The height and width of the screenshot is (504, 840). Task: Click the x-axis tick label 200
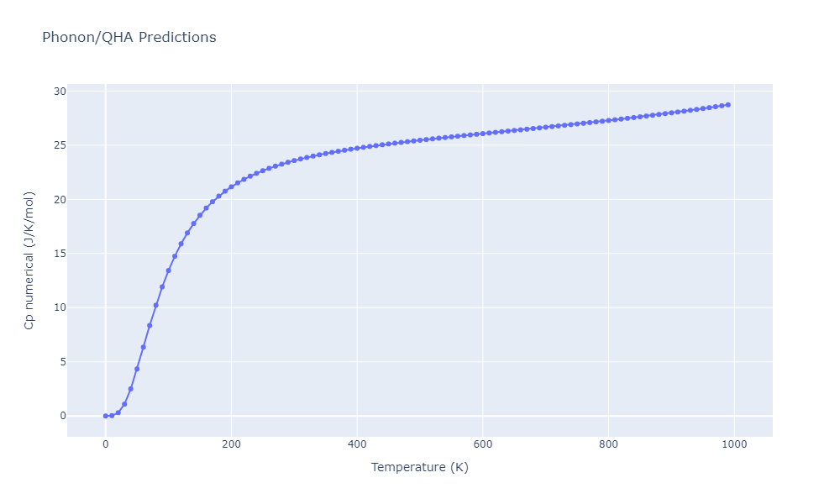click(231, 444)
